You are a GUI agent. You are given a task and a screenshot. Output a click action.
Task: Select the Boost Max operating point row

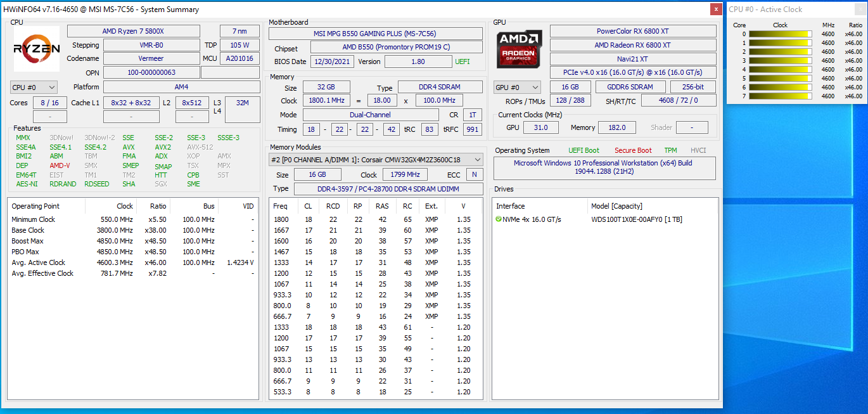133,241
